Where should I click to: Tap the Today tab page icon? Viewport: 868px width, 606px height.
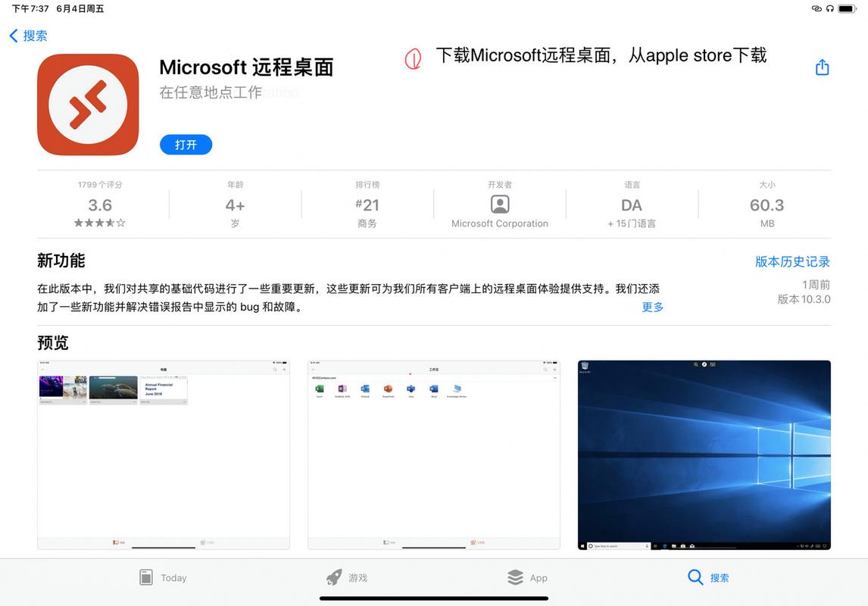tap(146, 577)
